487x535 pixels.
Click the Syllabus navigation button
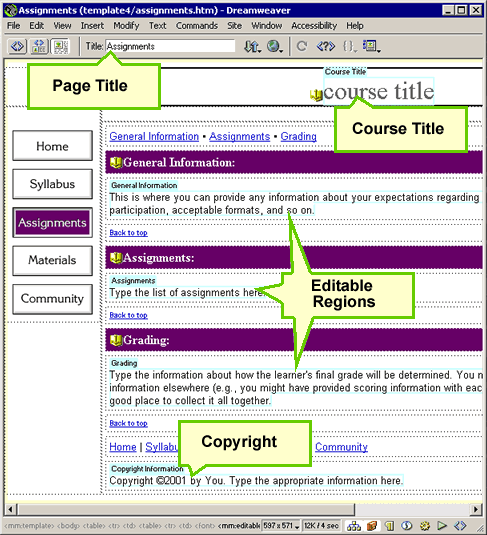53,184
